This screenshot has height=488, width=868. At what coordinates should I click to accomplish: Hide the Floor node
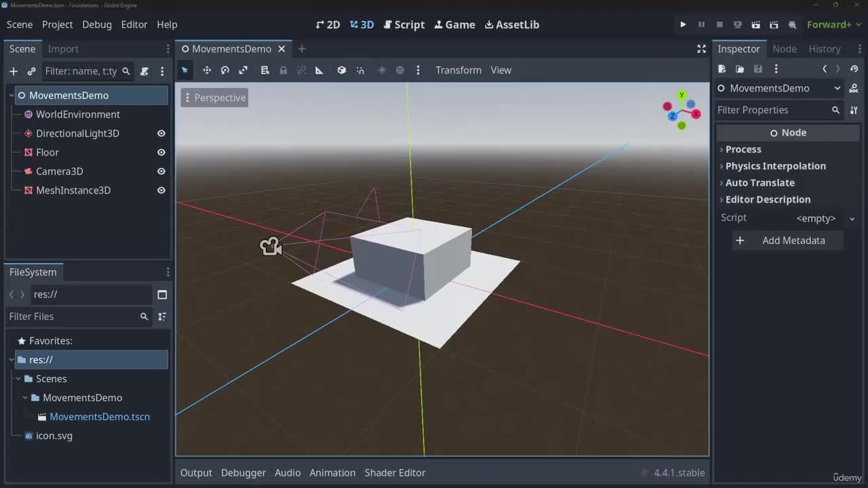pos(161,152)
